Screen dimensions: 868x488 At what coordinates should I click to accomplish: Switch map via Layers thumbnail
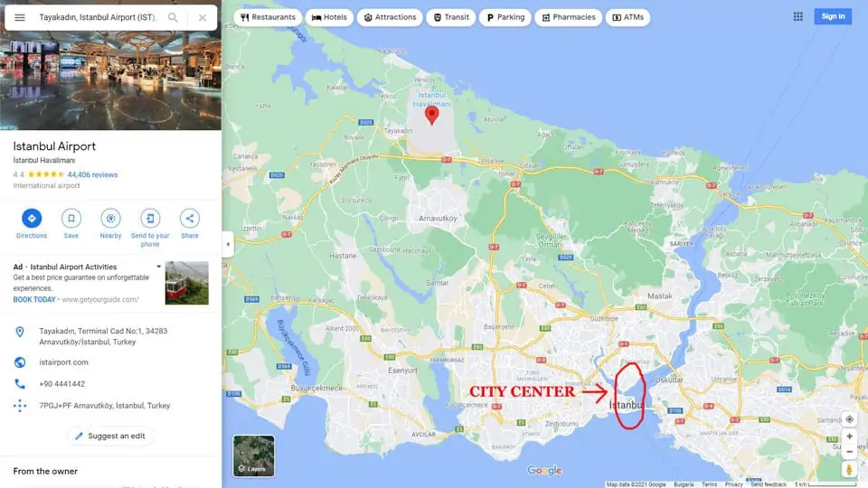coord(253,455)
